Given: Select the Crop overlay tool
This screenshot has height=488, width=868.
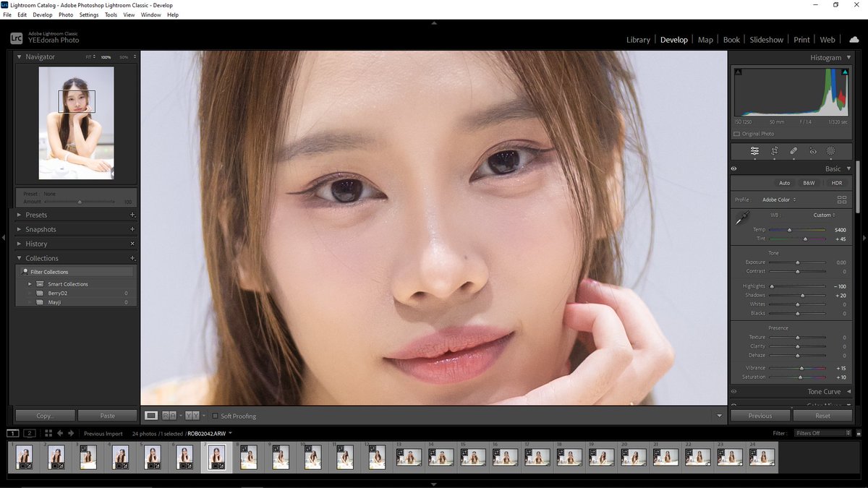Looking at the screenshot, I should pos(774,151).
